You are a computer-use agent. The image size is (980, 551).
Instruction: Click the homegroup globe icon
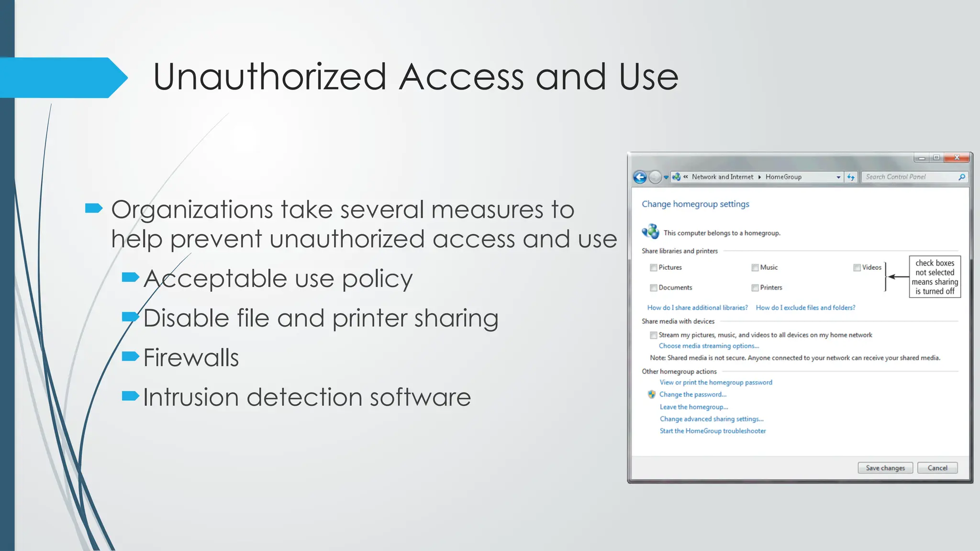pos(650,232)
